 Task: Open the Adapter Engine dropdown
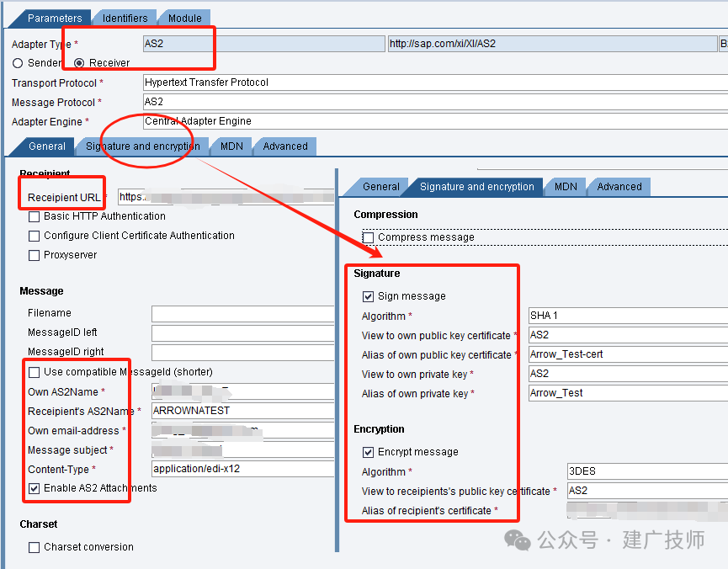coord(435,121)
